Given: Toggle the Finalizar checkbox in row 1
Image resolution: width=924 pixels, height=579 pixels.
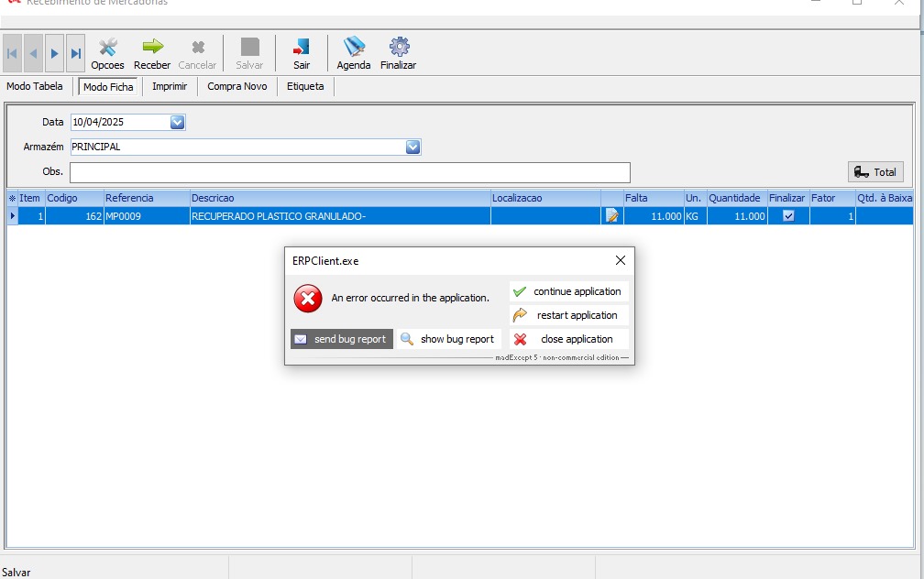Looking at the screenshot, I should coord(788,216).
